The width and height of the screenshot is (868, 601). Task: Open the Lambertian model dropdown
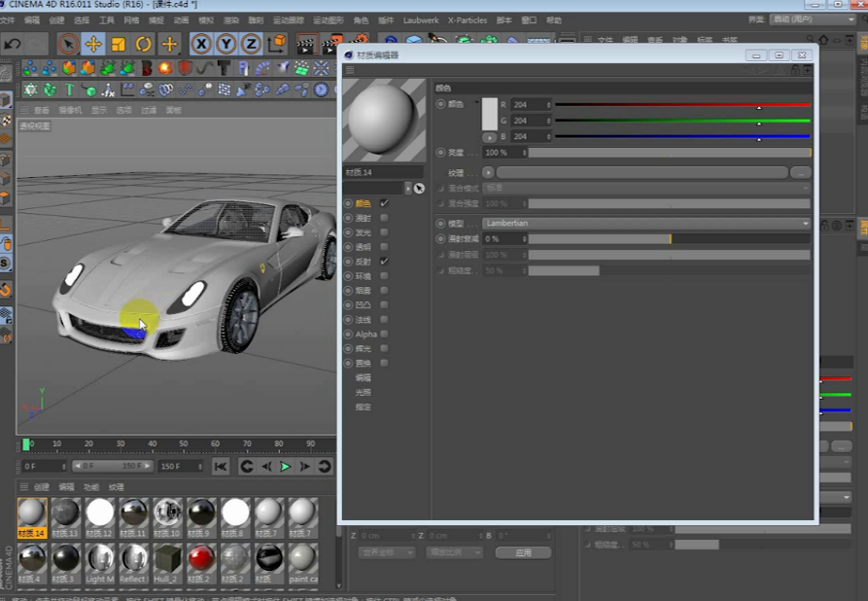point(646,224)
